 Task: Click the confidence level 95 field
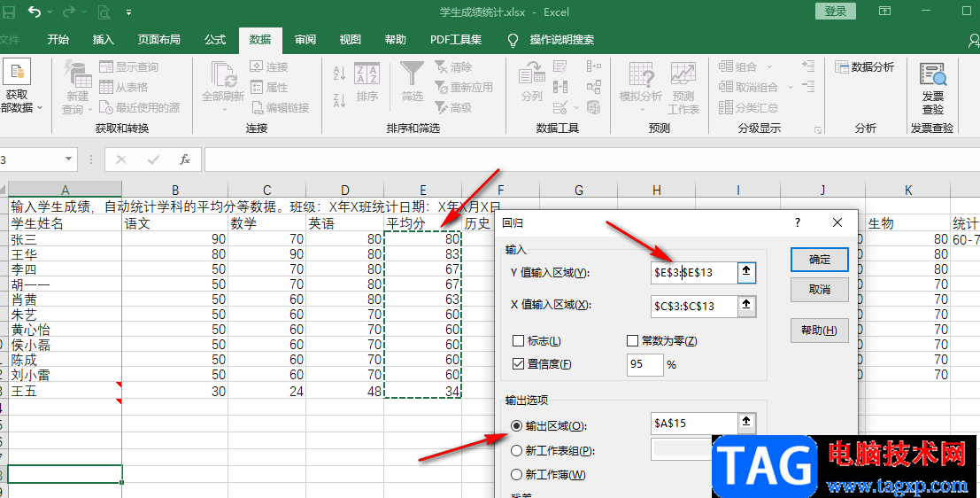644,365
